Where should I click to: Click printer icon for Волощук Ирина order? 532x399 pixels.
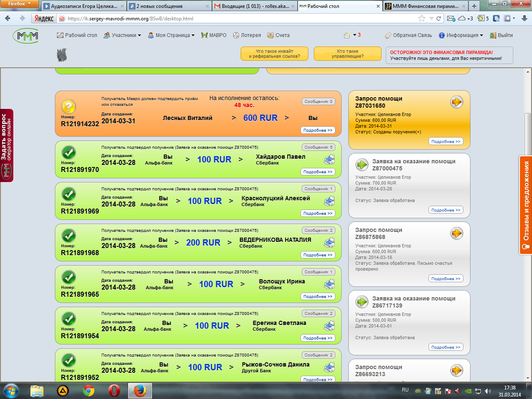pos(330,284)
